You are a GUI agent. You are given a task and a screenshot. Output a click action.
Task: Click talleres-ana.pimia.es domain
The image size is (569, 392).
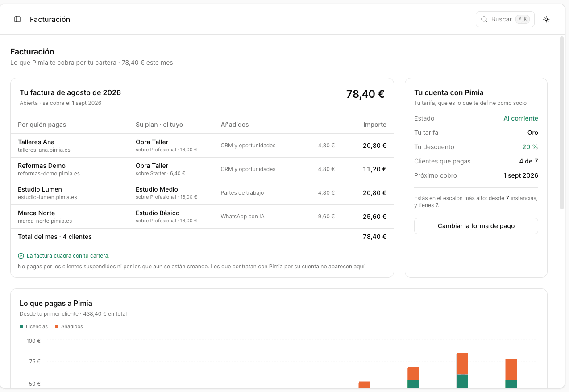tap(44, 150)
